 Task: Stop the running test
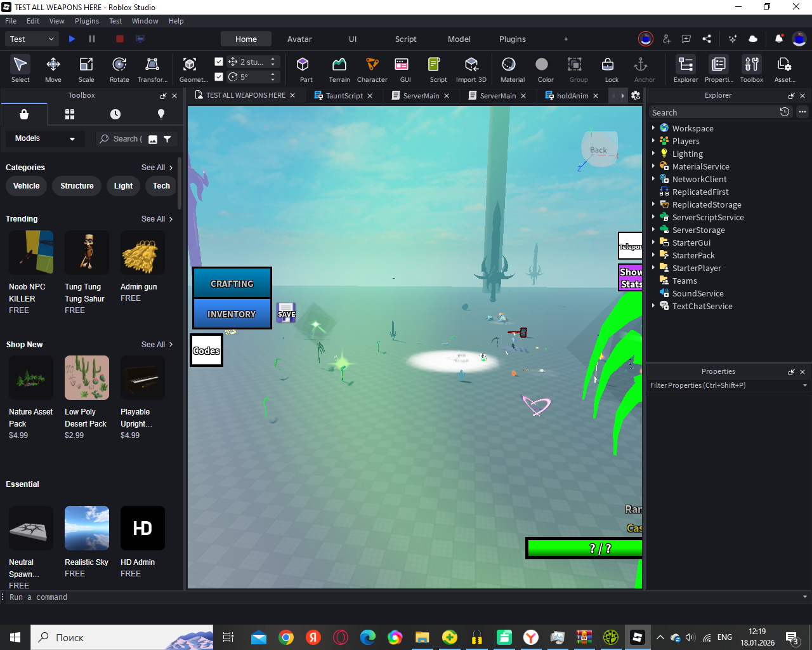tap(119, 39)
